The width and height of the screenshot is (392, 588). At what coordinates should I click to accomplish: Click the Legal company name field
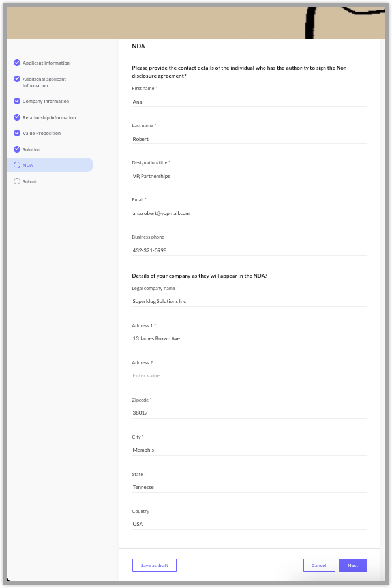(249, 301)
